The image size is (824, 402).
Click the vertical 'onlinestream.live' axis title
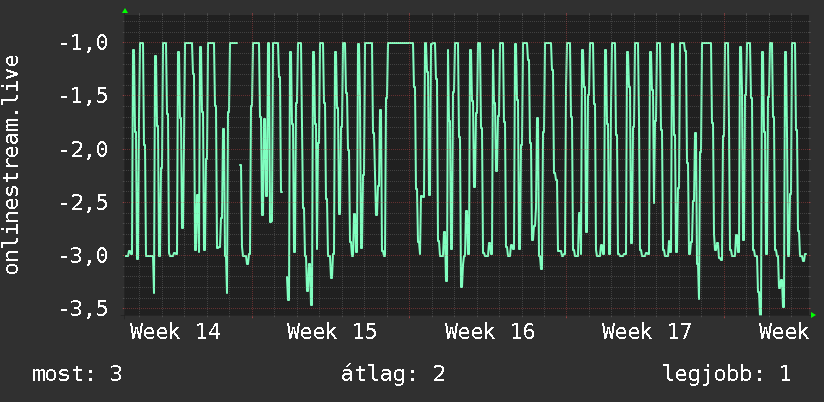click(x=11, y=164)
